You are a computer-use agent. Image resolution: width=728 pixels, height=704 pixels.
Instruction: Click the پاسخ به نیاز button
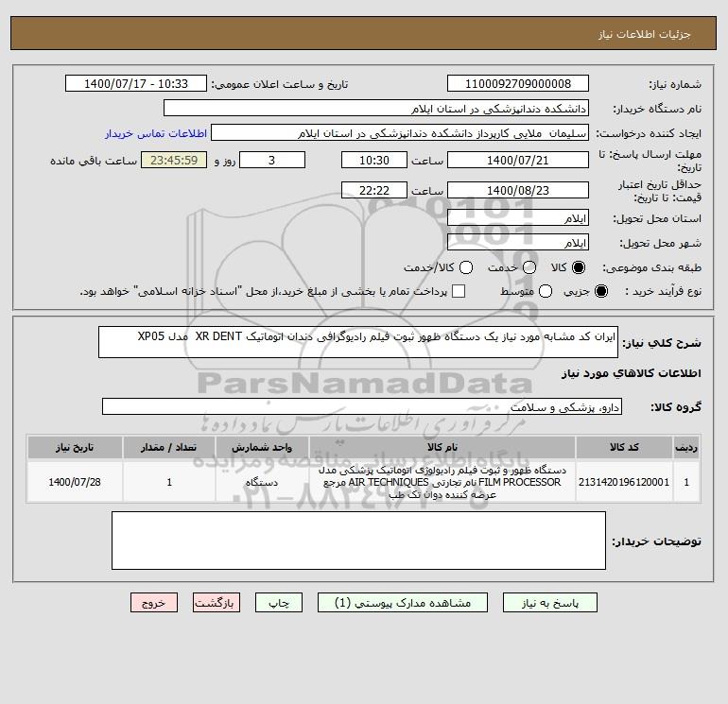tap(549, 603)
